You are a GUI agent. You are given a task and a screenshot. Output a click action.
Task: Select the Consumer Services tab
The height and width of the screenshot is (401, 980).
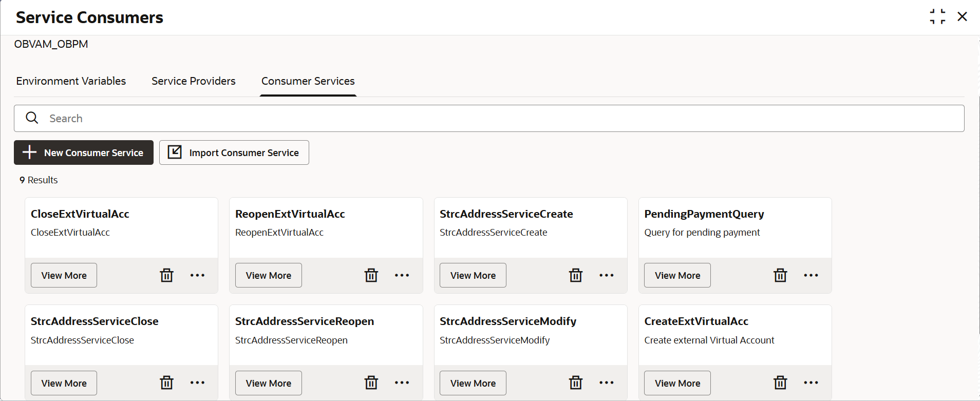coord(308,81)
